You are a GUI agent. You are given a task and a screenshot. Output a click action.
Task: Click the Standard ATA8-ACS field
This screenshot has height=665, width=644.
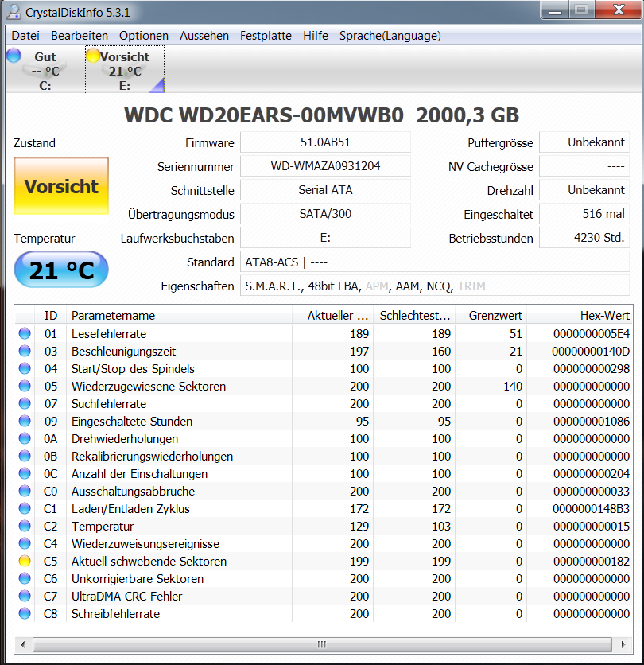435,262
